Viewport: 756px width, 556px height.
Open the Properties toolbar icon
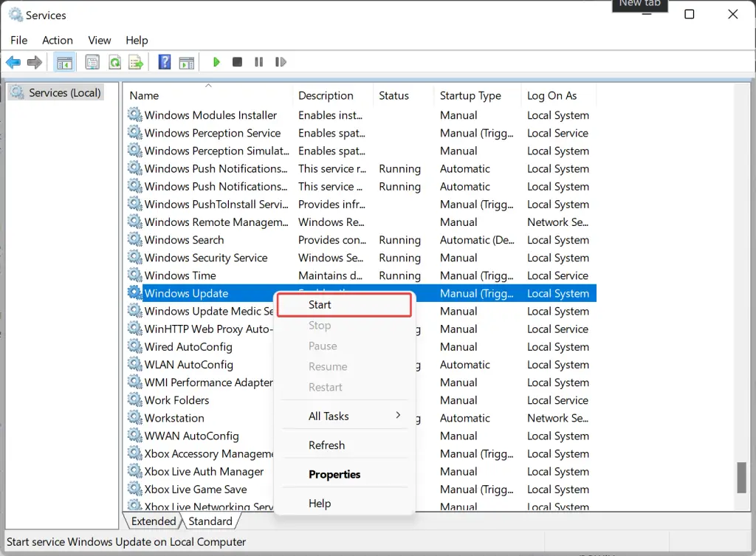[92, 62]
